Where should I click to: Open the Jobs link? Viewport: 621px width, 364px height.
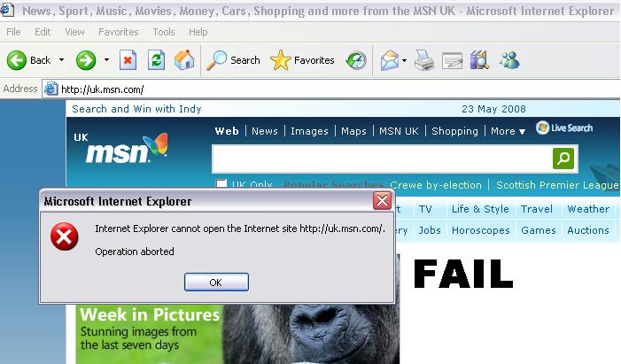[x=430, y=230]
